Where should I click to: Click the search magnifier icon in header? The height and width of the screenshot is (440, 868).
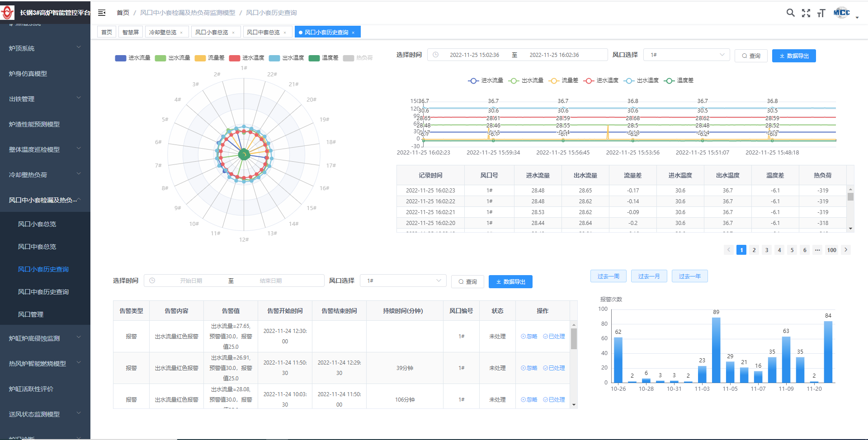tap(790, 13)
